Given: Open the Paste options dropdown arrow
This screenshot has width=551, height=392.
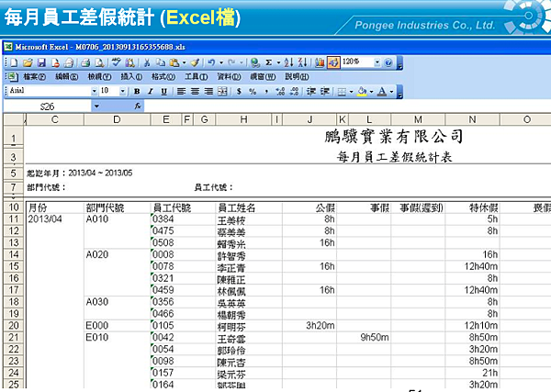Looking at the screenshot, I should click(184, 62).
